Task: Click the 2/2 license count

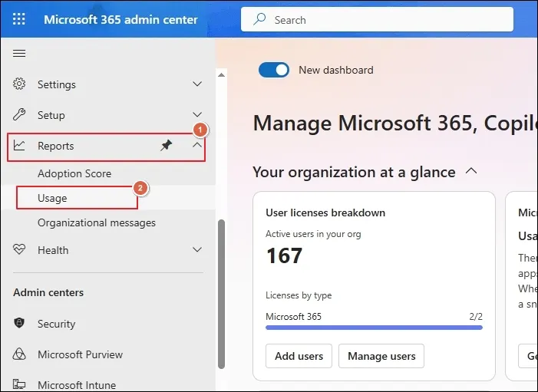Action: tap(476, 316)
